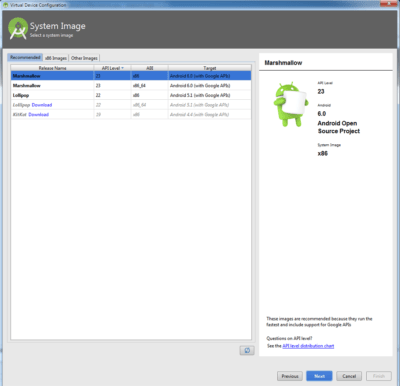The height and width of the screenshot is (386, 400).
Task: Click the ABI column header
Action: pyautogui.click(x=150, y=68)
